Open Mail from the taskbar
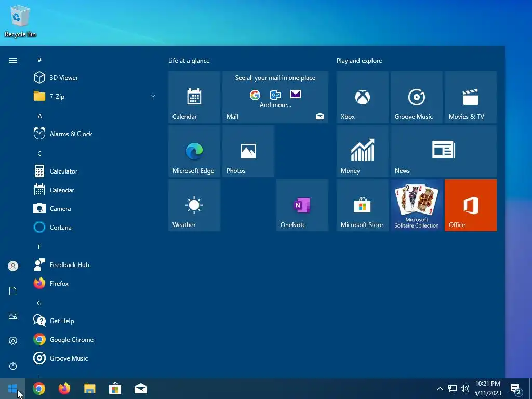The image size is (532, 399). (141, 389)
